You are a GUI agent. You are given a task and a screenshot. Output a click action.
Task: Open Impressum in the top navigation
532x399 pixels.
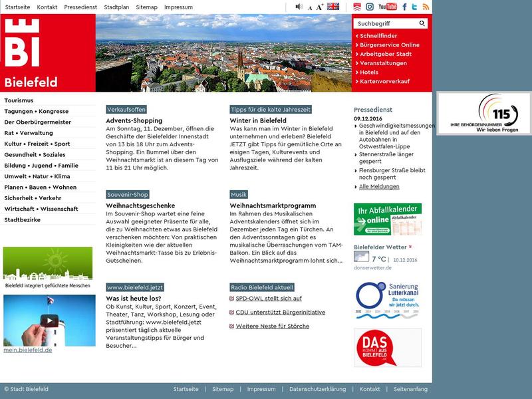178,7
